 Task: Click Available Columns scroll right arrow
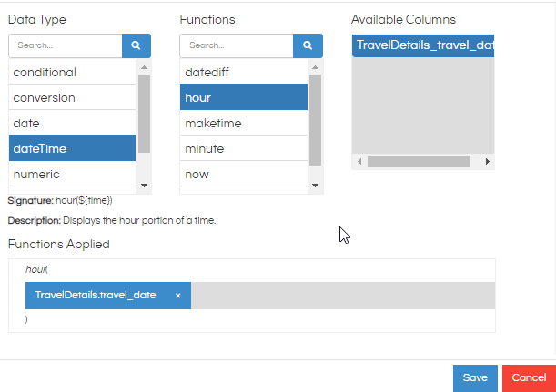point(488,162)
